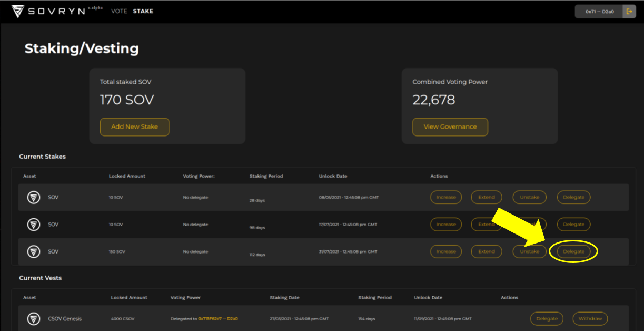
Task: Click the SOV asset icon in the 28 days row
Action: tap(34, 198)
